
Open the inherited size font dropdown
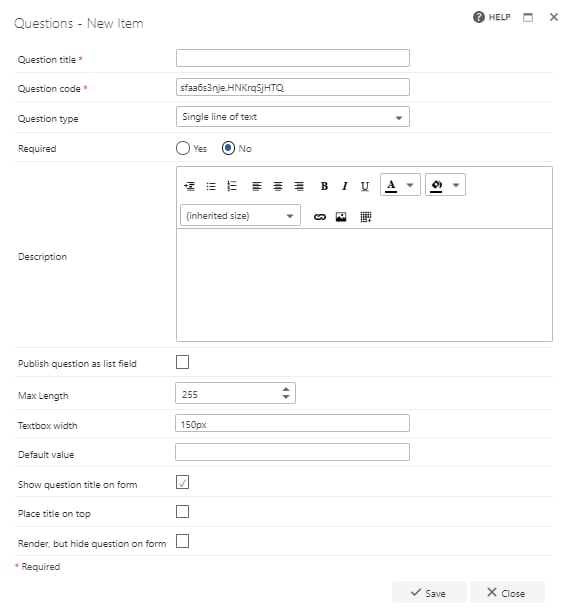click(x=240, y=216)
